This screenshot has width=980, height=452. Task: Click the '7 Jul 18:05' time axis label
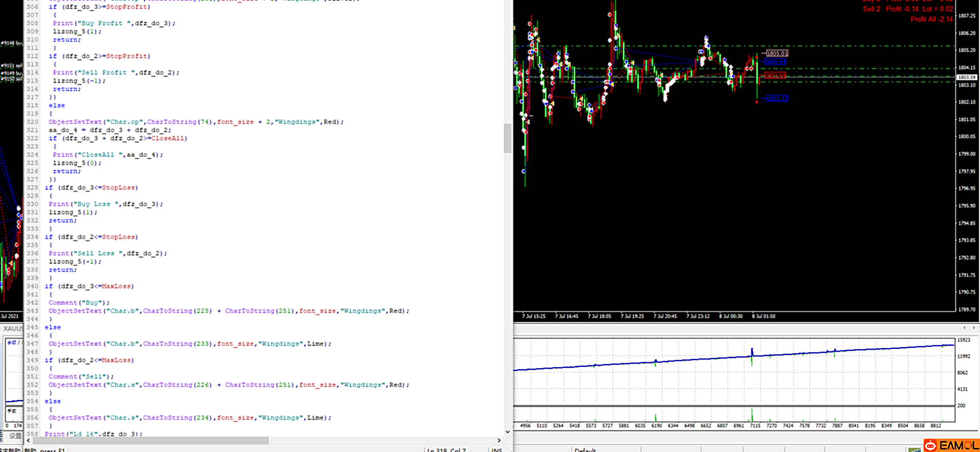click(599, 316)
